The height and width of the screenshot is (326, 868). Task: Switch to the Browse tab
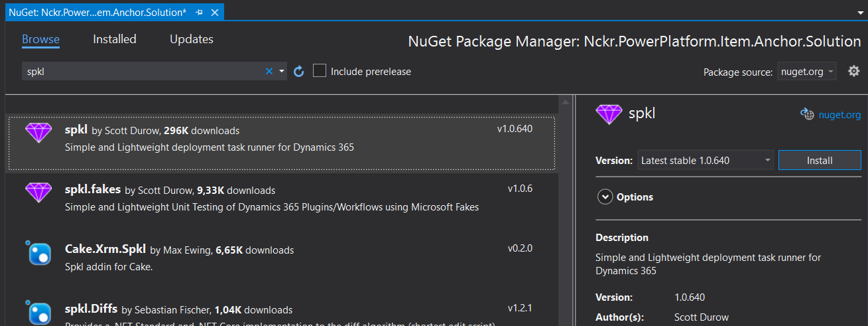pyautogui.click(x=40, y=39)
